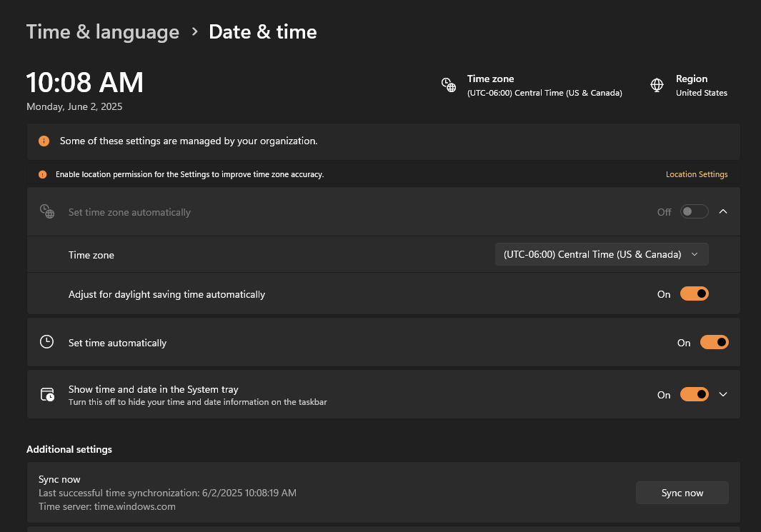Open the Time zone header shortcut
761x532 pixels.
click(x=532, y=86)
